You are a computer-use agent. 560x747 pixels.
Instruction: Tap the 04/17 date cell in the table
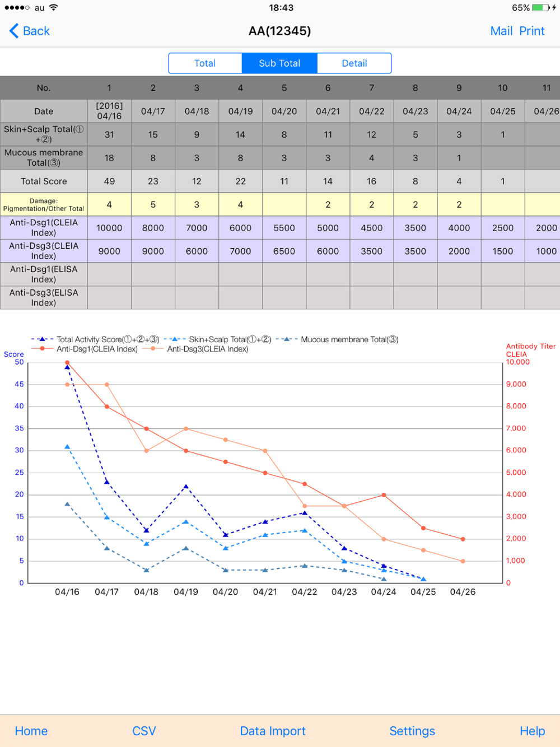pos(153,111)
